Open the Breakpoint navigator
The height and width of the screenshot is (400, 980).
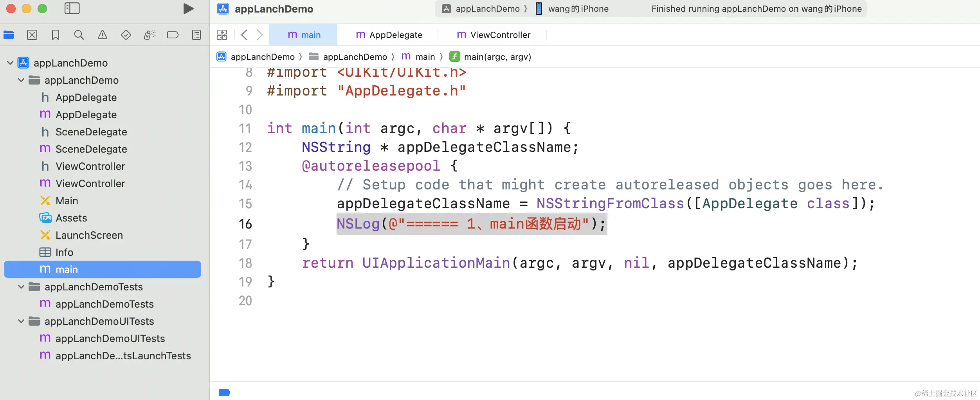[173, 35]
